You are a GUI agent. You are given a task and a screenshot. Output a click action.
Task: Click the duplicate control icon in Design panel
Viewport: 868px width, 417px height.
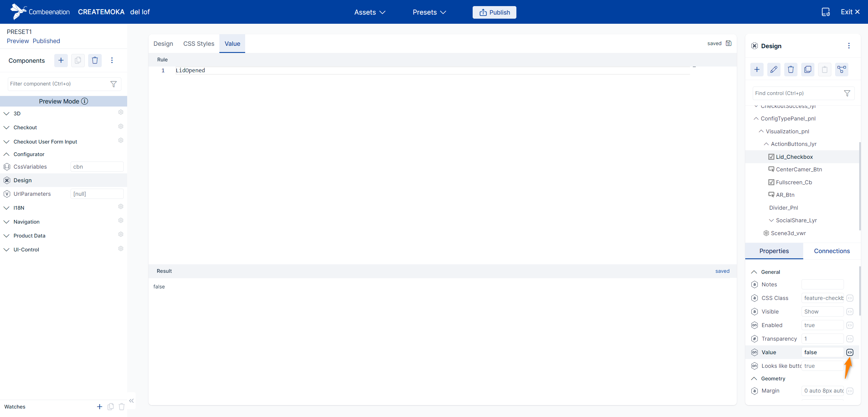(x=808, y=70)
